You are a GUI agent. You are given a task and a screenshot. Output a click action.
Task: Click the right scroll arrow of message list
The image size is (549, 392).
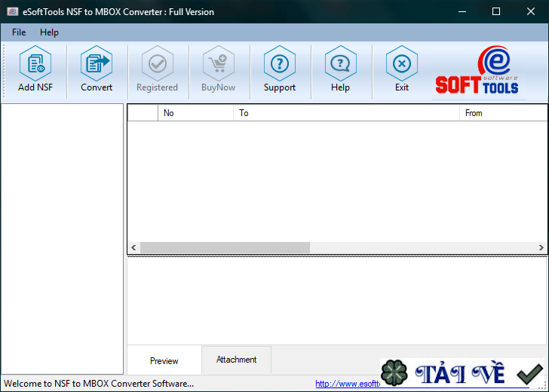coord(541,247)
